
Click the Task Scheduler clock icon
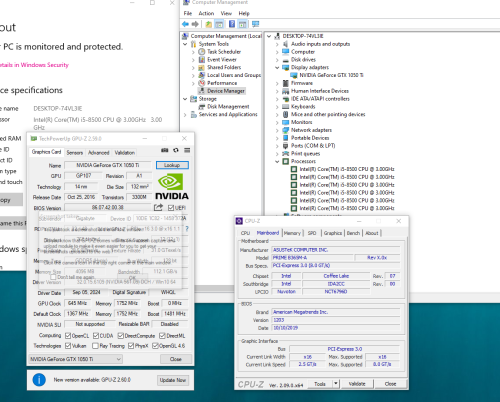tap(202, 52)
